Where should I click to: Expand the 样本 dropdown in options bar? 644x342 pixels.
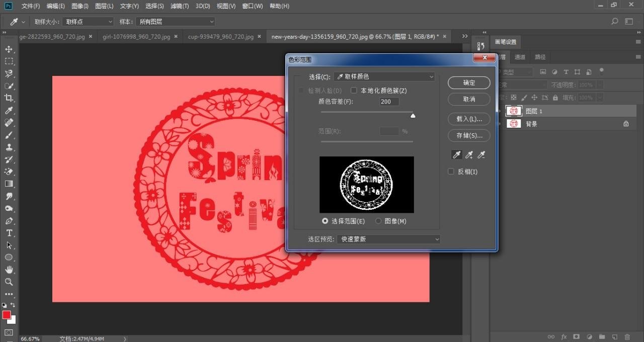click(175, 22)
